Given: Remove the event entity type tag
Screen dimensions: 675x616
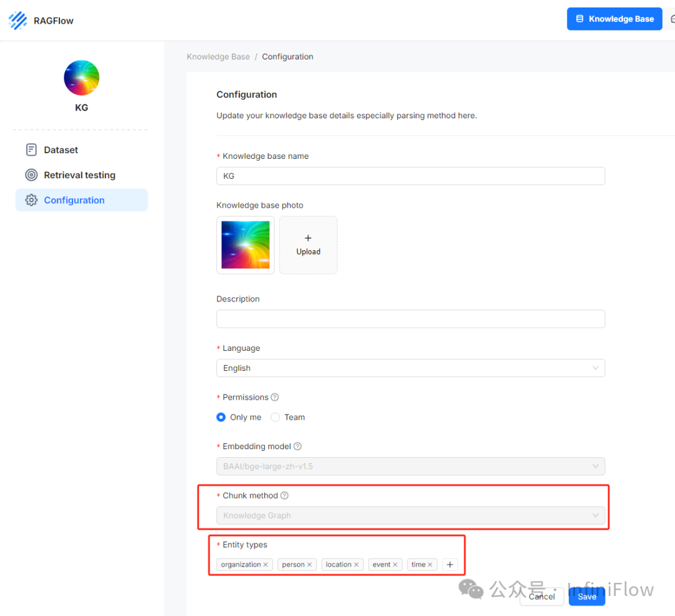Looking at the screenshot, I should (x=395, y=565).
